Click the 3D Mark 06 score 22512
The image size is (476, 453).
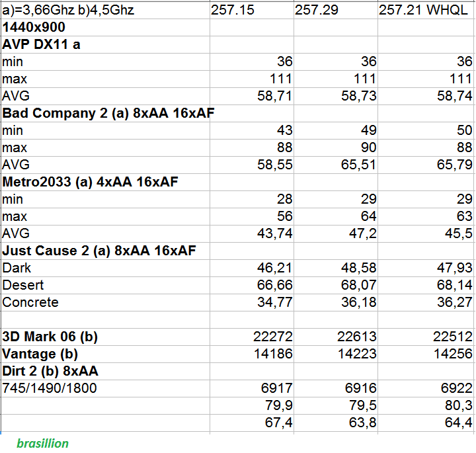(426, 337)
